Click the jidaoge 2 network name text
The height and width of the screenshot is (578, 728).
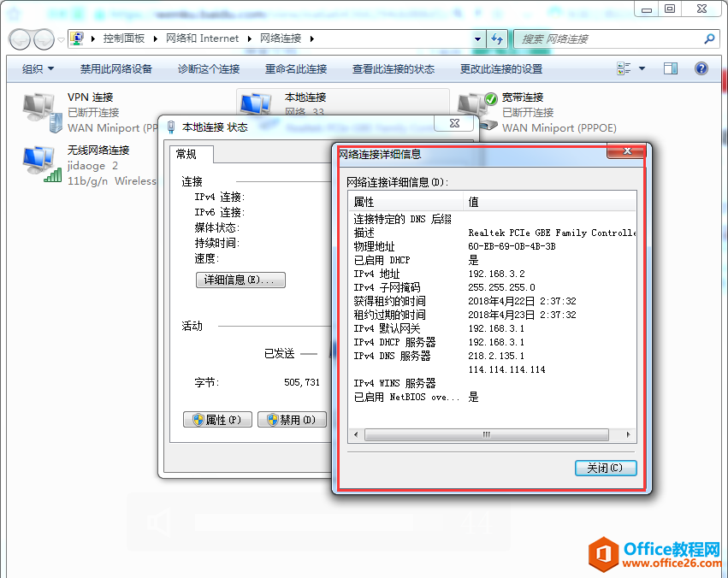click(x=92, y=166)
